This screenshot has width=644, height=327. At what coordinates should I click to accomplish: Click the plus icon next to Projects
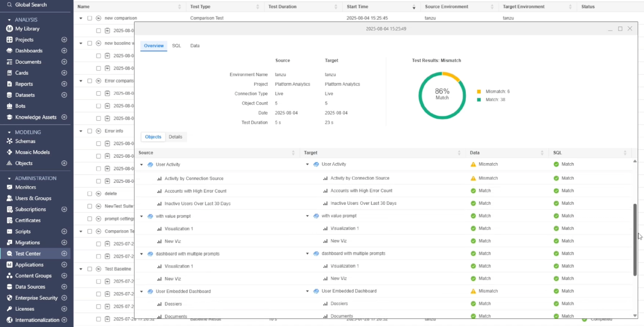64,40
